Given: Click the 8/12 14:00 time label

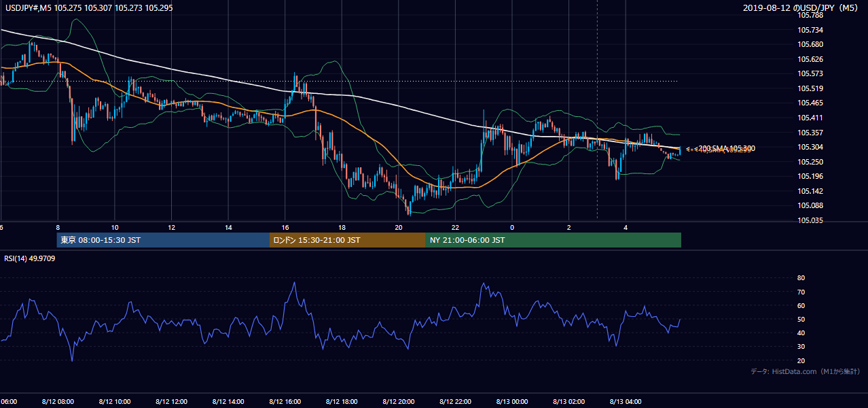Looking at the screenshot, I should click(x=228, y=401).
